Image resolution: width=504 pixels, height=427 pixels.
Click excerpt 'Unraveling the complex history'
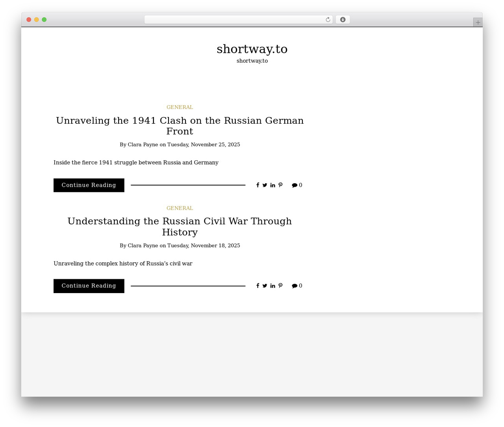click(123, 264)
